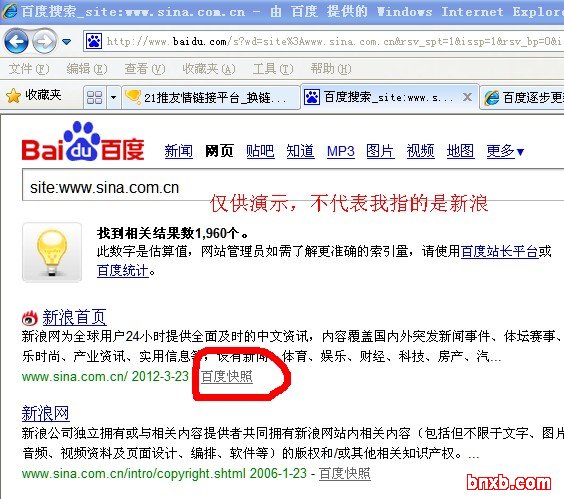This screenshot has height=499, width=564.
Task: Click the browser Back arrow button
Action: (x=16, y=41)
